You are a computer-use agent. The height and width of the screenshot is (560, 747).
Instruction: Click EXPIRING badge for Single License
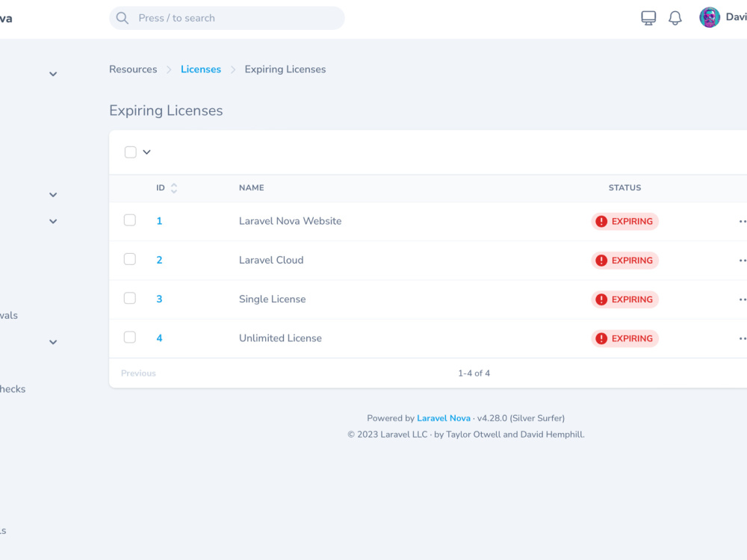[x=624, y=299]
